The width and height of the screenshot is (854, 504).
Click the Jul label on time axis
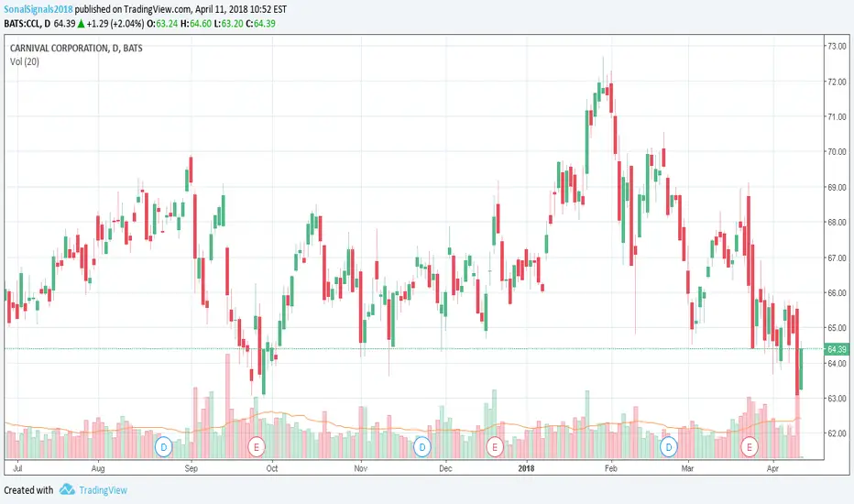17,468
